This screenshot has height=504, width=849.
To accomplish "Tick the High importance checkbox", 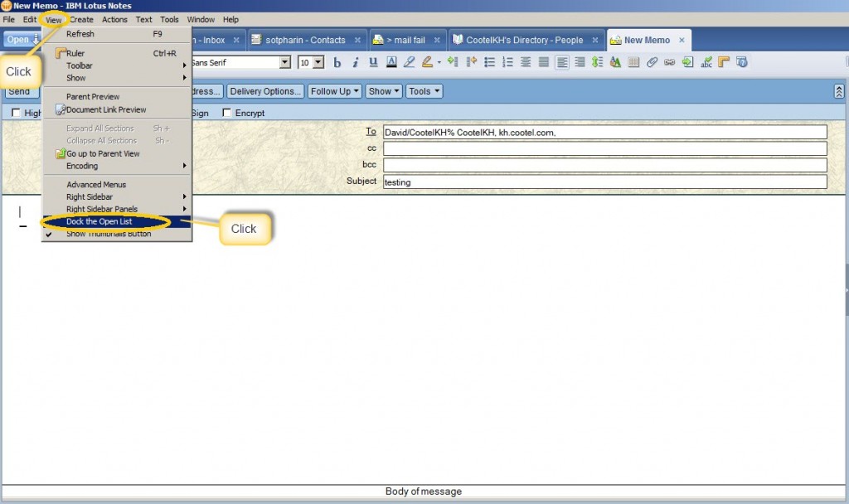I will [16, 114].
